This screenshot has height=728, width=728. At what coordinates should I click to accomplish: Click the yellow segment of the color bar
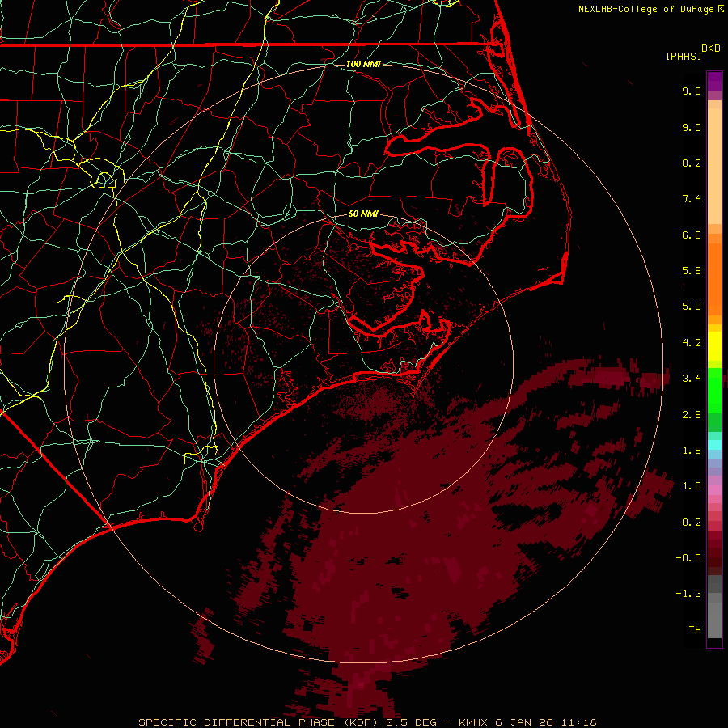tap(714, 346)
